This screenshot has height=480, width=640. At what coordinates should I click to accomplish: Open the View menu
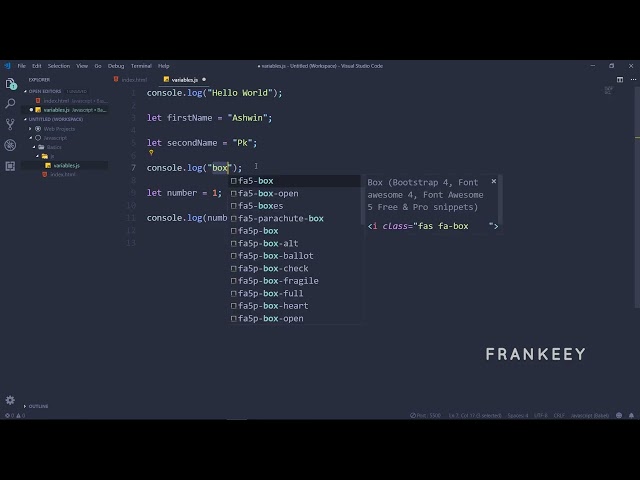coord(82,66)
